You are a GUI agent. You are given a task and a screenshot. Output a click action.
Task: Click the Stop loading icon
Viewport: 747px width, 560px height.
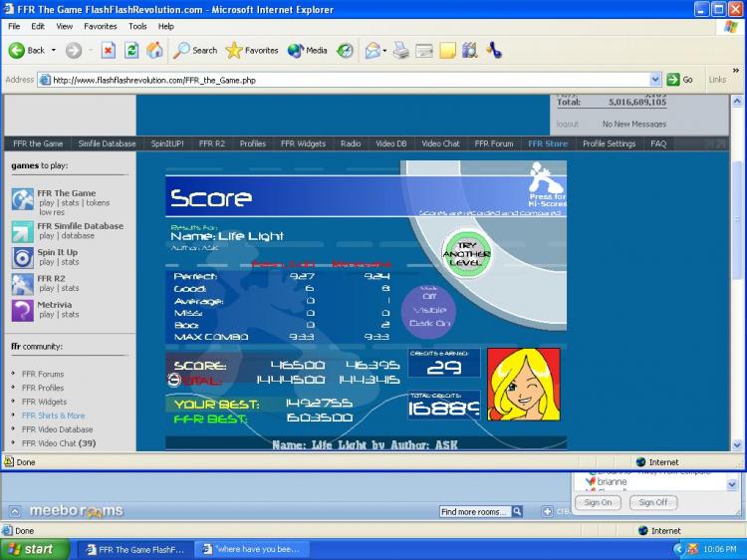coord(109,50)
